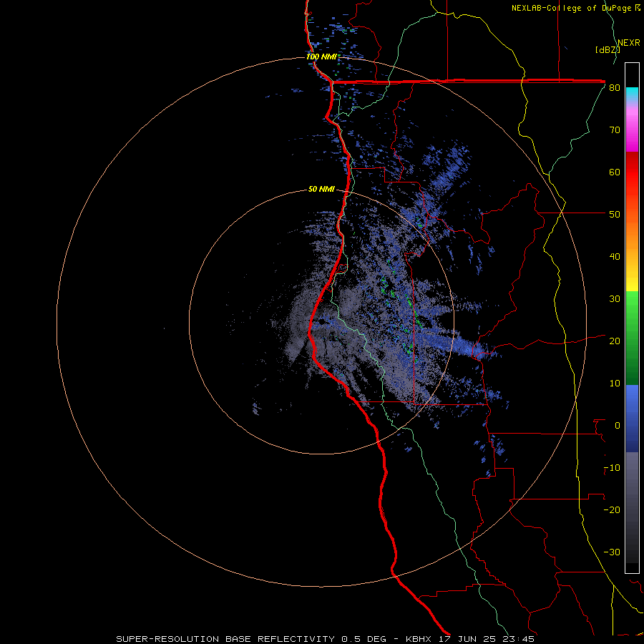Click the 60 dBZ scale value

click(615, 172)
